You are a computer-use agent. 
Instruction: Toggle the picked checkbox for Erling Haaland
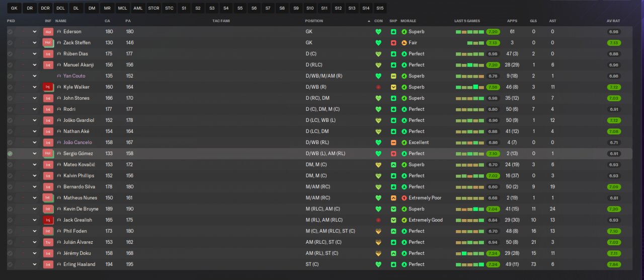[10, 264]
